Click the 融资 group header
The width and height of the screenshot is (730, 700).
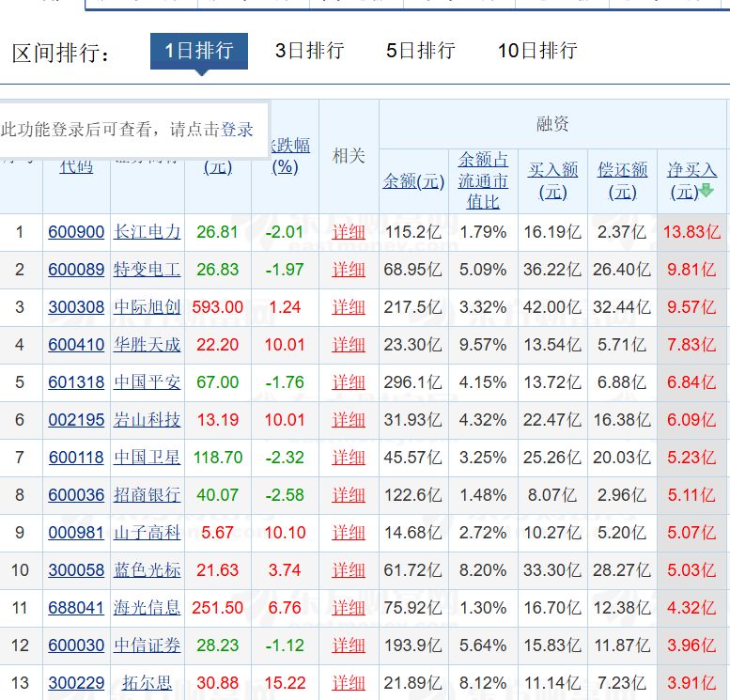click(x=552, y=124)
